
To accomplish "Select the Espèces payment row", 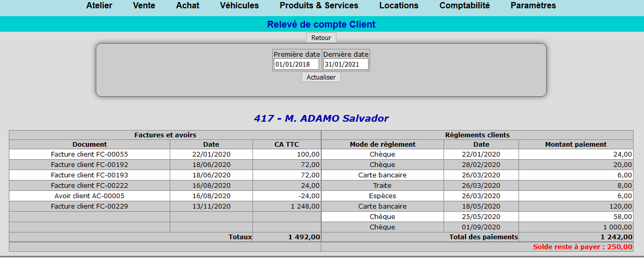I will tap(382, 196).
